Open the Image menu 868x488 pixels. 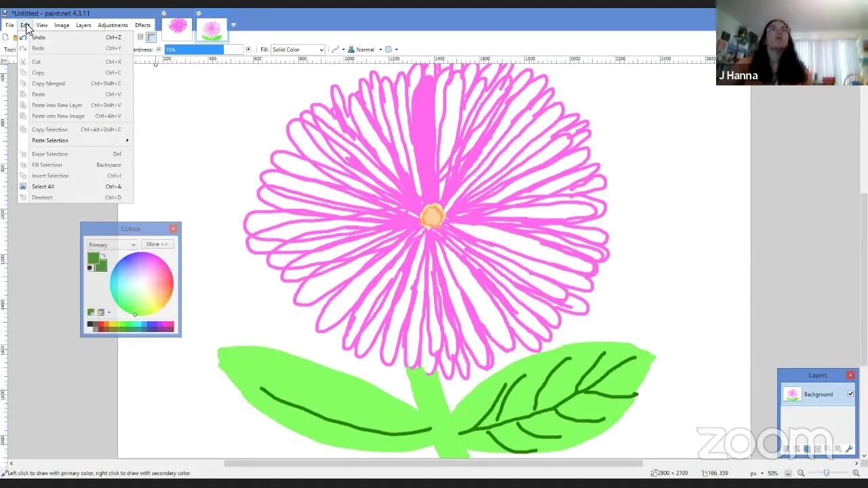coord(62,25)
